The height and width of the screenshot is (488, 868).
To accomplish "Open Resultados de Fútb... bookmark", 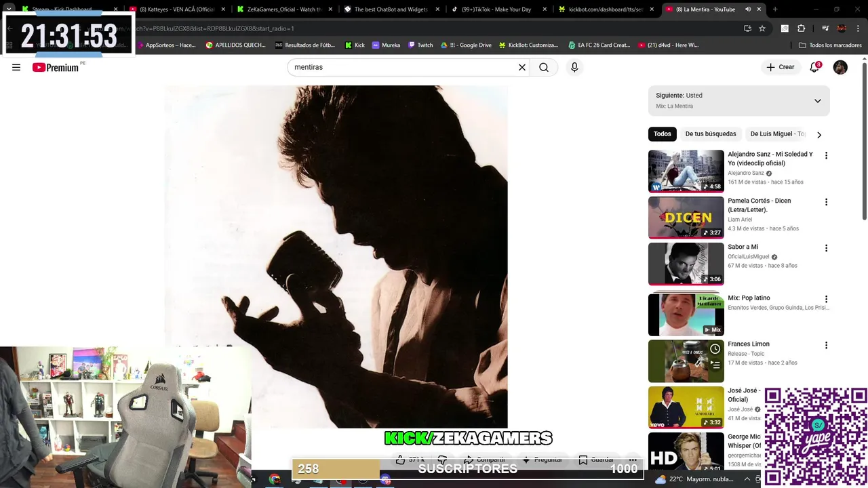I will click(x=305, y=45).
